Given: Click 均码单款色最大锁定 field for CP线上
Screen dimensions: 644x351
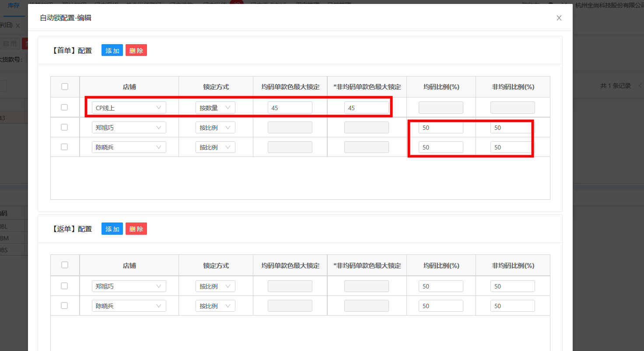Looking at the screenshot, I should point(290,108).
